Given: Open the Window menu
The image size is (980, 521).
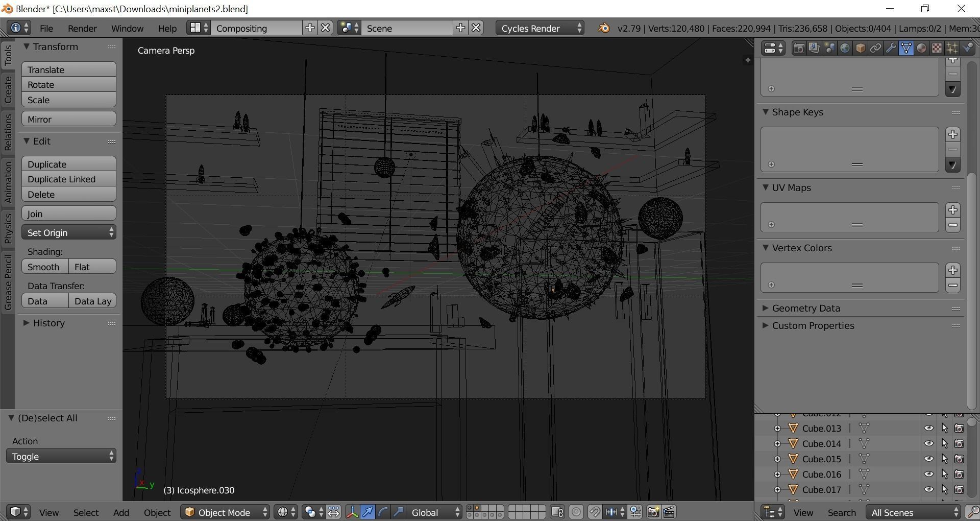Looking at the screenshot, I should 127,28.
